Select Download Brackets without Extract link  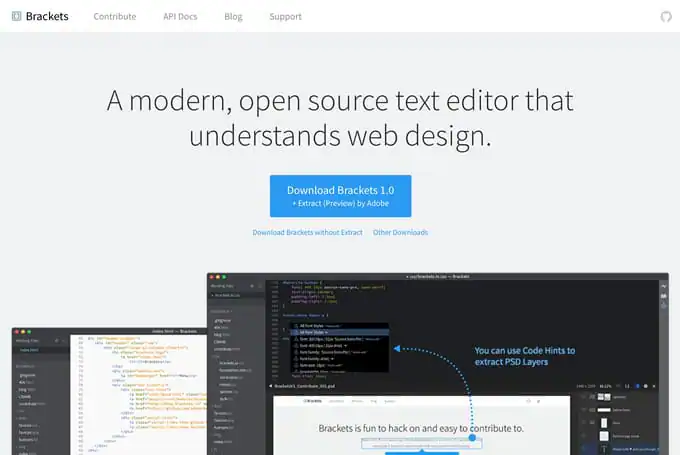tap(307, 232)
